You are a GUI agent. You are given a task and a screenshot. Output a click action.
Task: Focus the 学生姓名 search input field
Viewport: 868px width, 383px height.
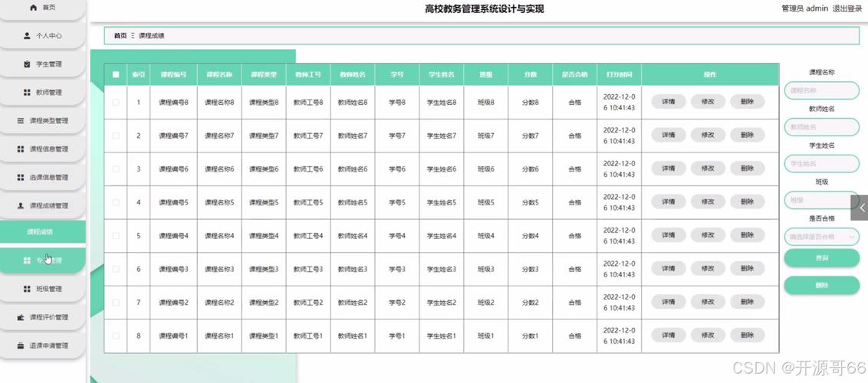coord(821,163)
